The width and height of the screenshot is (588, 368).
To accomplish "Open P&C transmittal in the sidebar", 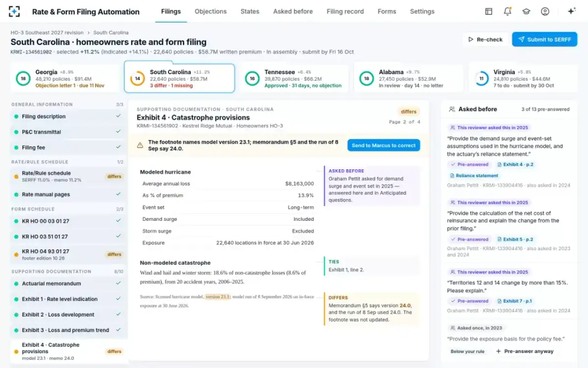I will pos(69,132).
